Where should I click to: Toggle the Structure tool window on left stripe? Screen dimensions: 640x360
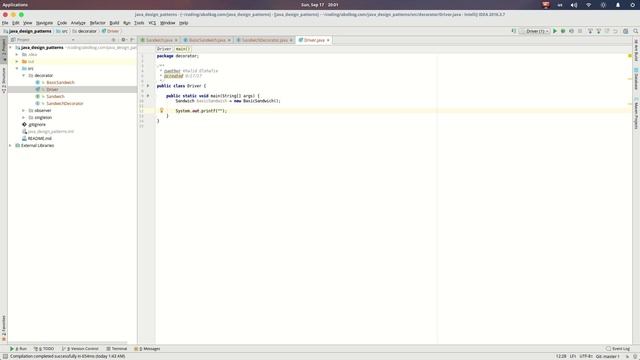4,80
